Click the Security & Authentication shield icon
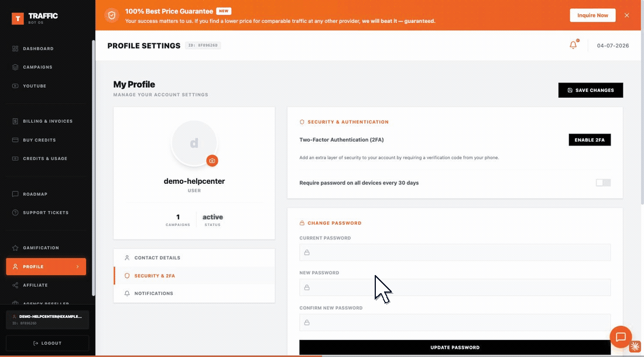 coord(302,122)
